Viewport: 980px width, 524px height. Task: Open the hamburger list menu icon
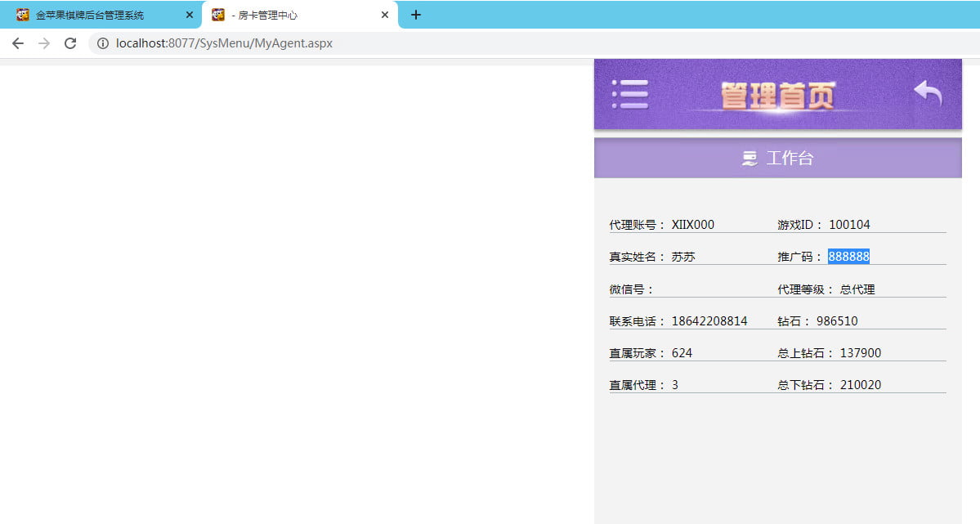pos(630,94)
